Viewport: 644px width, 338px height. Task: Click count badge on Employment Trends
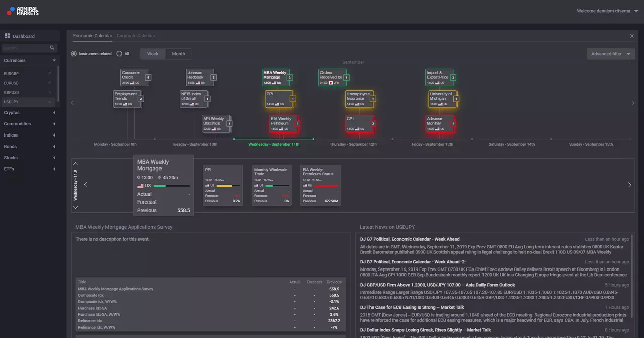pos(141,99)
